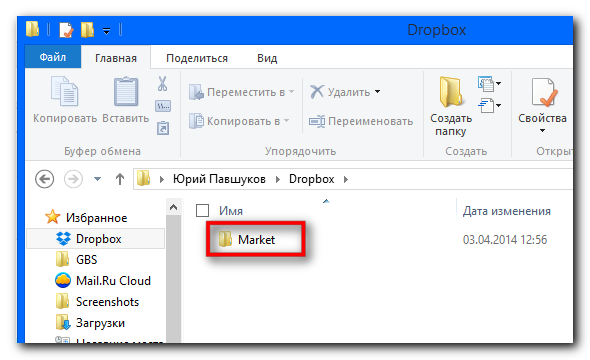Image resolution: width=590 pixels, height=360 pixels.
Task: Click the quick access Properties icon
Action: [x=66, y=30]
